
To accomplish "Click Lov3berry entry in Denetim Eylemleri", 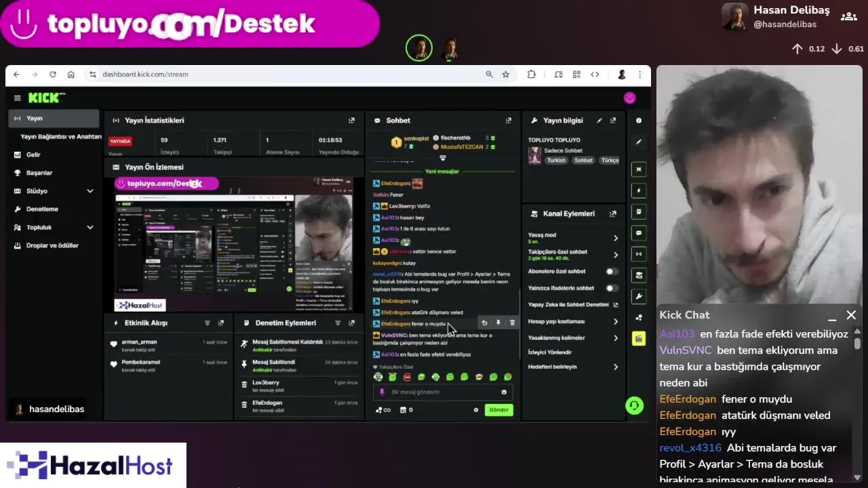I will 300,386.
